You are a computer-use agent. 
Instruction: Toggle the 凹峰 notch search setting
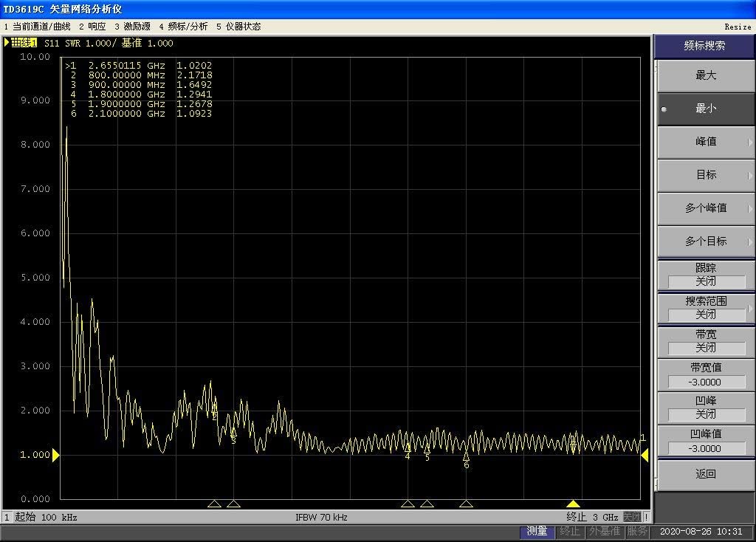click(706, 408)
